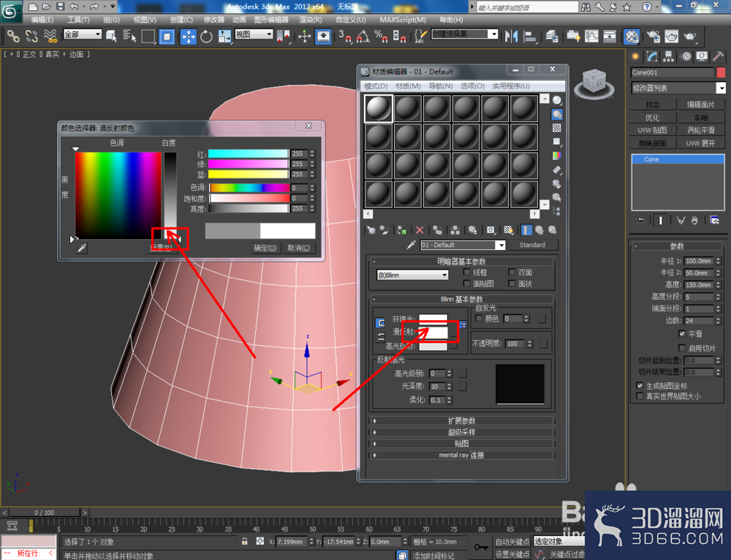This screenshot has height=560, width=731.
Task: Uncheck 生成贴图坐标 checkbox
Action: pos(640,385)
